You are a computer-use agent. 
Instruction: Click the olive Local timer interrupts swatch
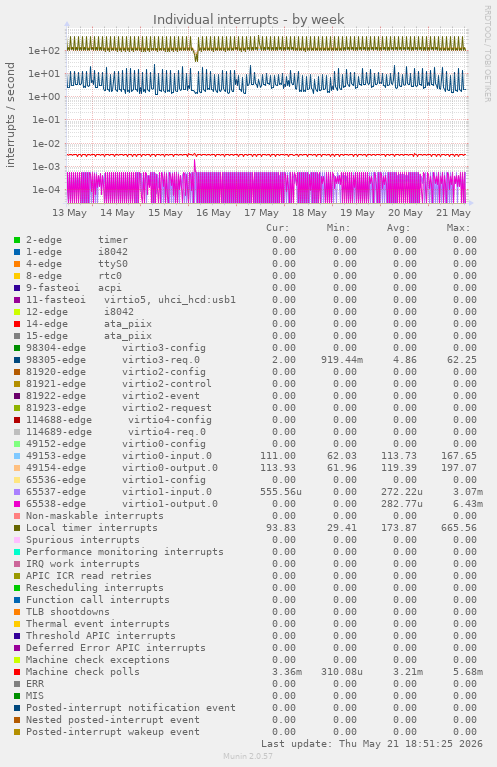click(17, 528)
